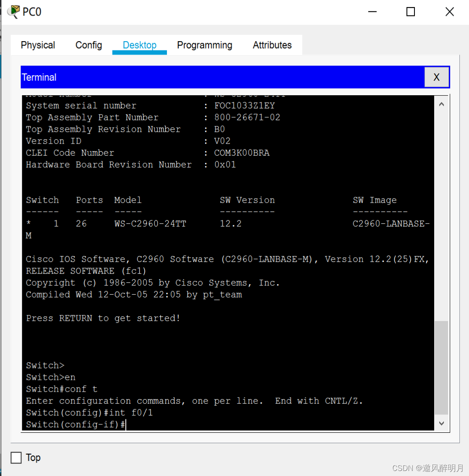Select the Desktop tab
Viewport: 469px width, 476px height.
point(140,45)
